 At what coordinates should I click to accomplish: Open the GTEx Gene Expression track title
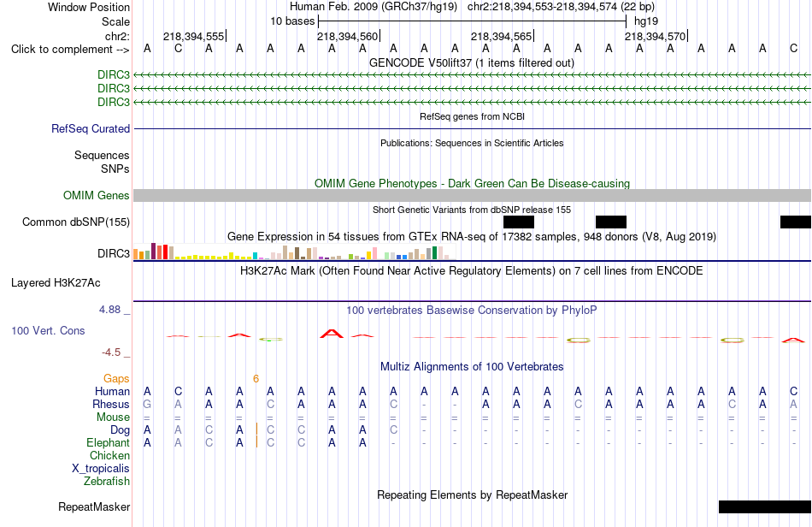pos(472,236)
